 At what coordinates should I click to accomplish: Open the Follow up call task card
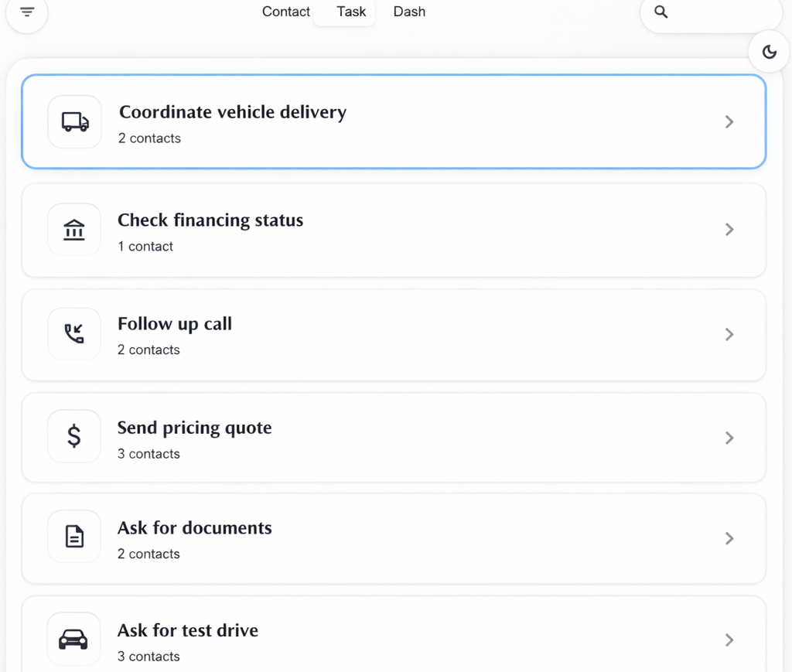point(394,333)
